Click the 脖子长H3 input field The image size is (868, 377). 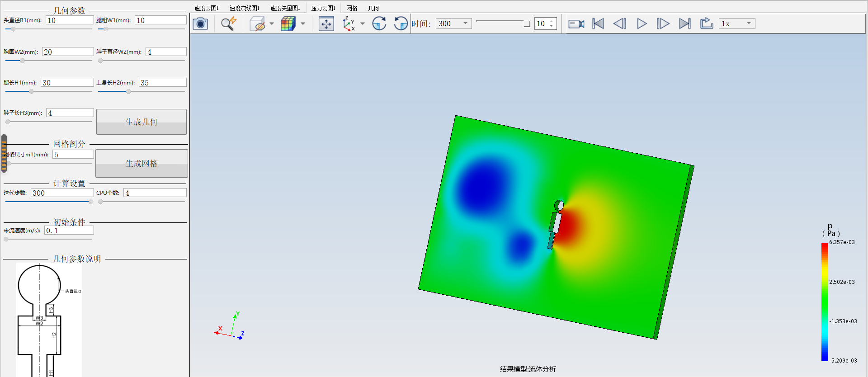tap(70, 113)
